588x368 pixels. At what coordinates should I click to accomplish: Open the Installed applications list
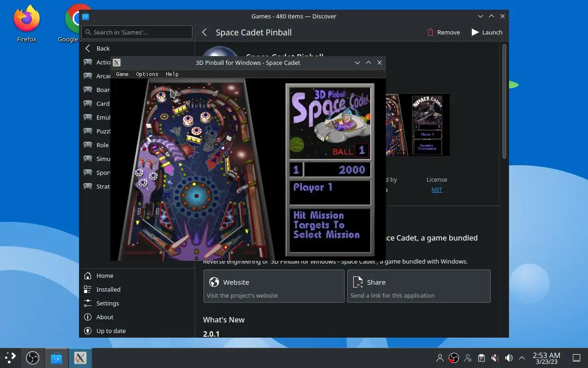pyautogui.click(x=137, y=289)
